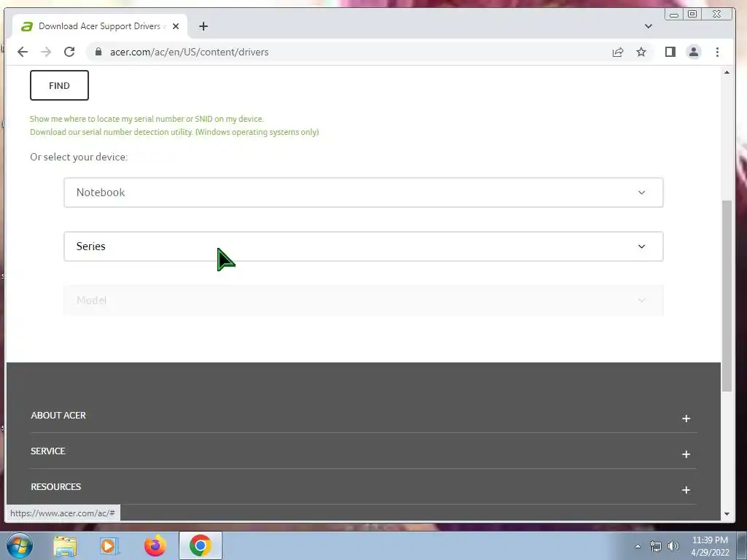Share this page from the address bar

pos(618,52)
